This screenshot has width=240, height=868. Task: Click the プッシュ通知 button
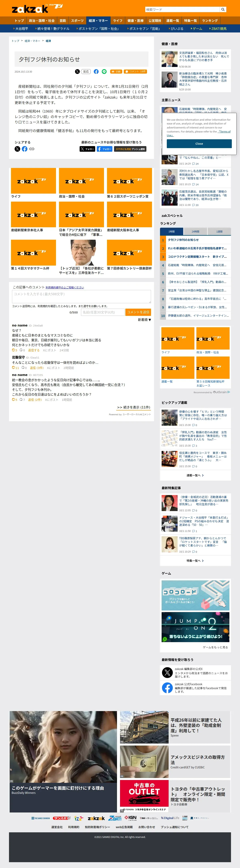pyautogui.click(x=130, y=149)
